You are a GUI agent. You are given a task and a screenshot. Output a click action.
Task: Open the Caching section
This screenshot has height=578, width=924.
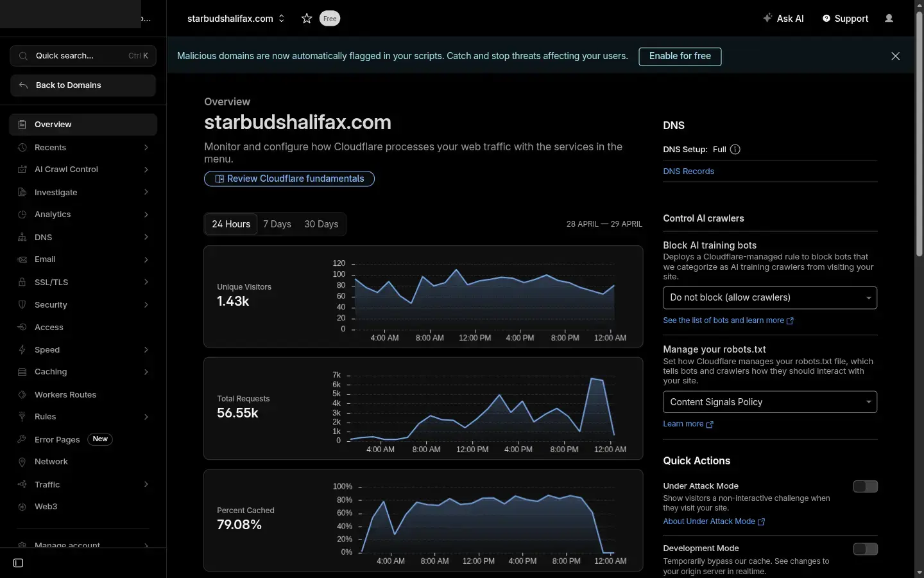(x=50, y=372)
